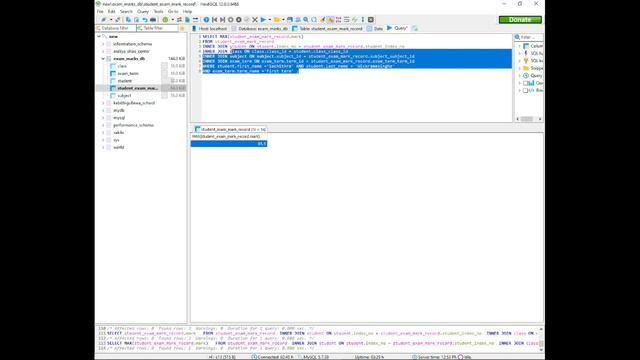Open the Tools menu
Viewport: 640px width, 360px height.
point(158,11)
